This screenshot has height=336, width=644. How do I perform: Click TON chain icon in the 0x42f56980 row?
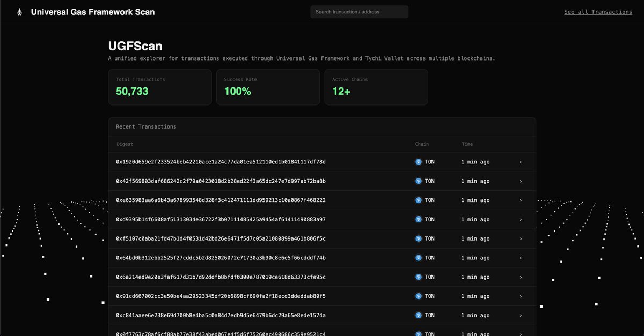419,181
